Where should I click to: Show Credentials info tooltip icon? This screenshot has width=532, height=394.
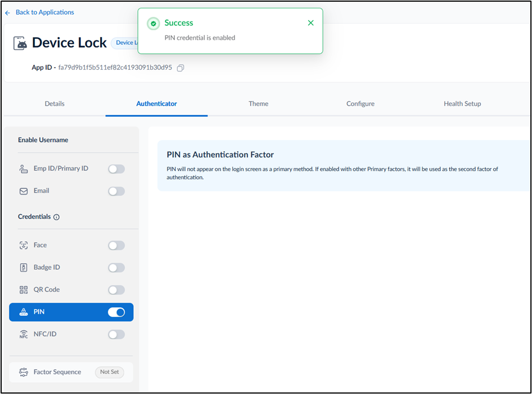[x=56, y=217]
